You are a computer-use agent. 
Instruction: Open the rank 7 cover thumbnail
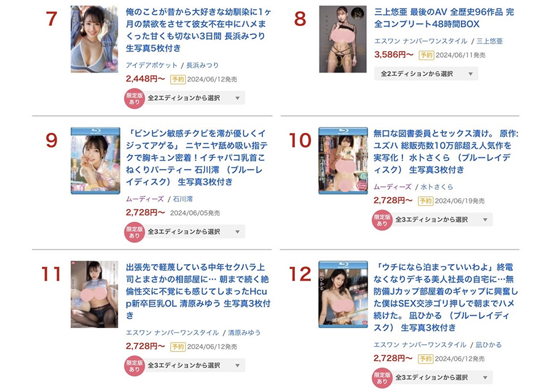[94, 39]
